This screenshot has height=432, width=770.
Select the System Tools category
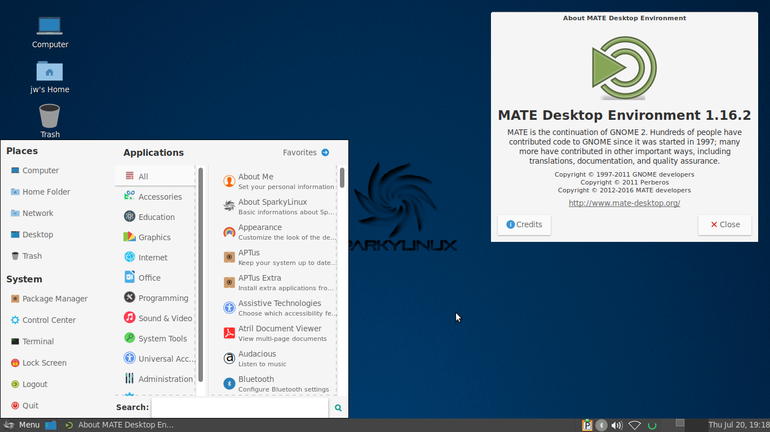click(x=155, y=338)
